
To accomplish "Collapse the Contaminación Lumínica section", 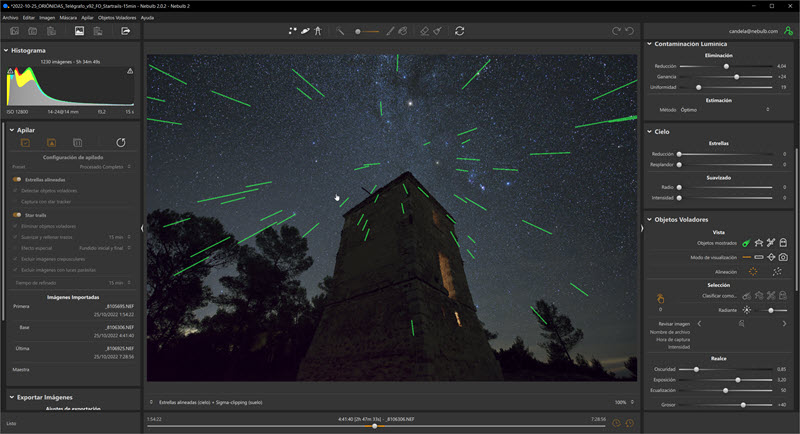I will [x=649, y=44].
